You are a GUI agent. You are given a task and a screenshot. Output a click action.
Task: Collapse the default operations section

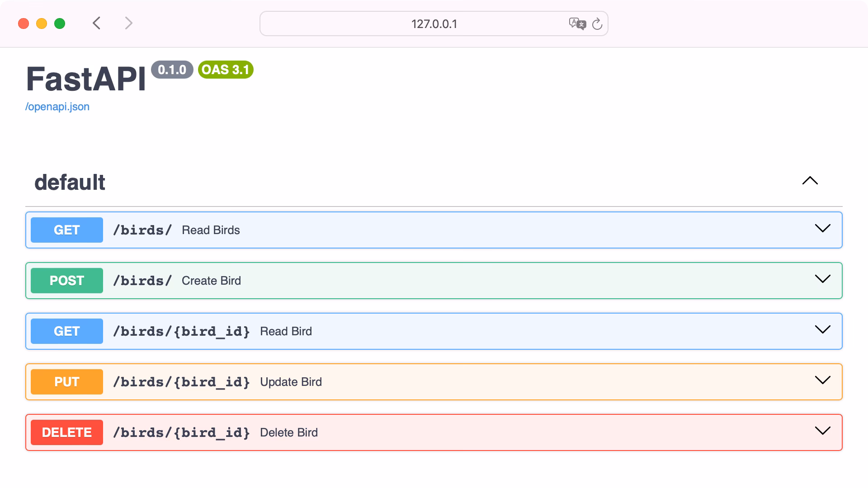(x=810, y=181)
